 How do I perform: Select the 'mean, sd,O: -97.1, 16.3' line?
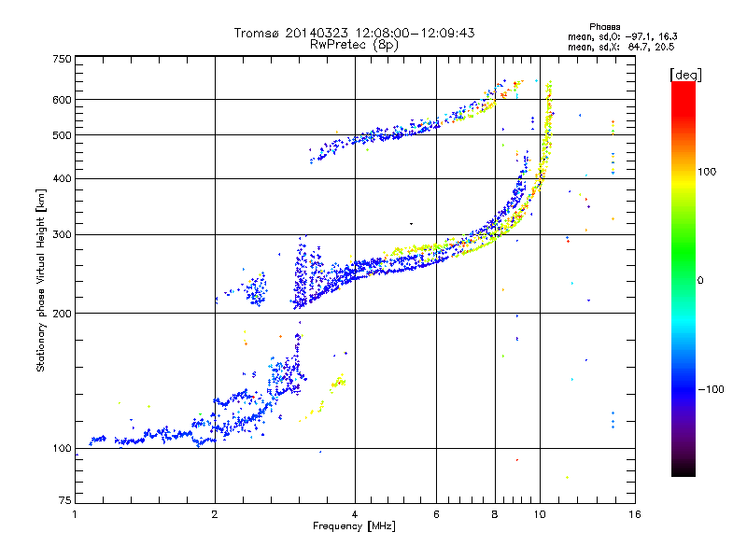(x=623, y=36)
